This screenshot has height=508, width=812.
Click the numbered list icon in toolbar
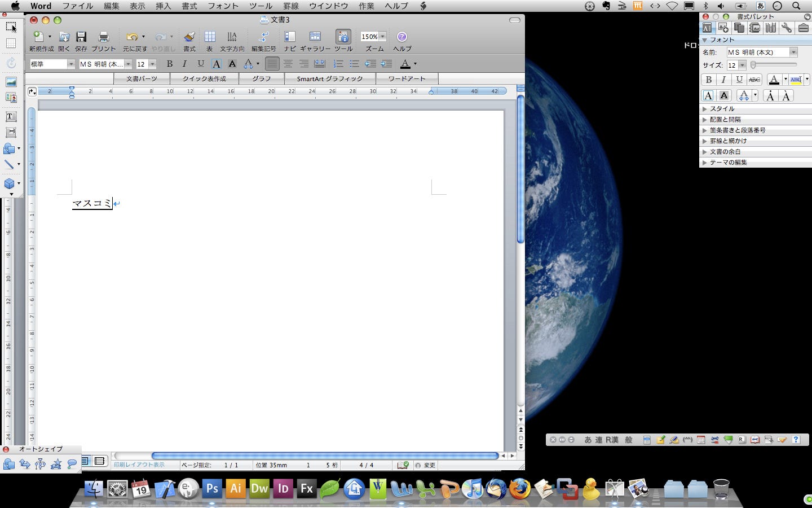coord(338,64)
